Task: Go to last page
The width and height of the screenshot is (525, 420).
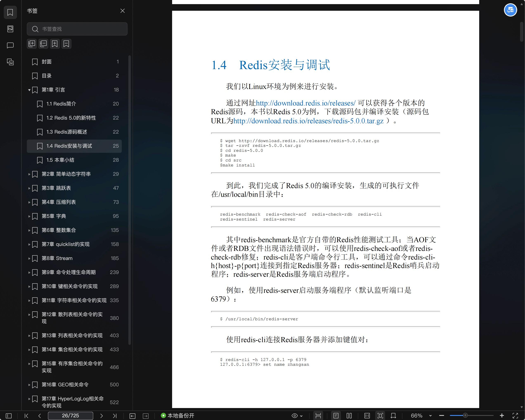Action: (115, 416)
